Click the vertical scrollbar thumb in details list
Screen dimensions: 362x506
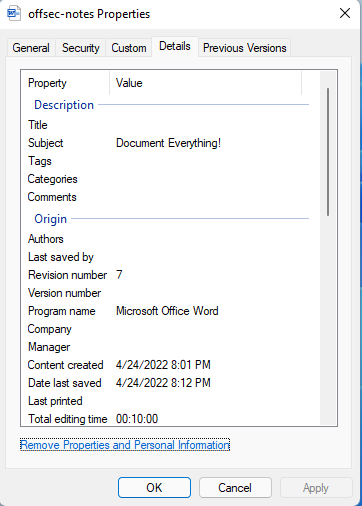point(328,152)
